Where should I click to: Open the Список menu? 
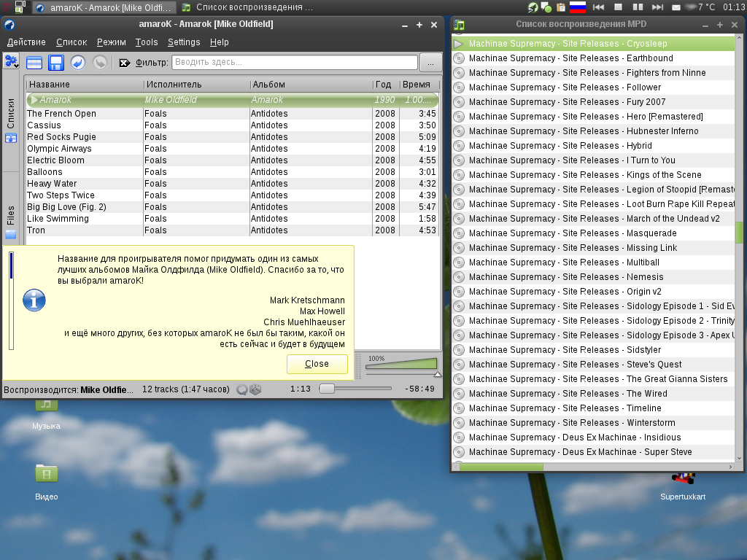tap(71, 42)
